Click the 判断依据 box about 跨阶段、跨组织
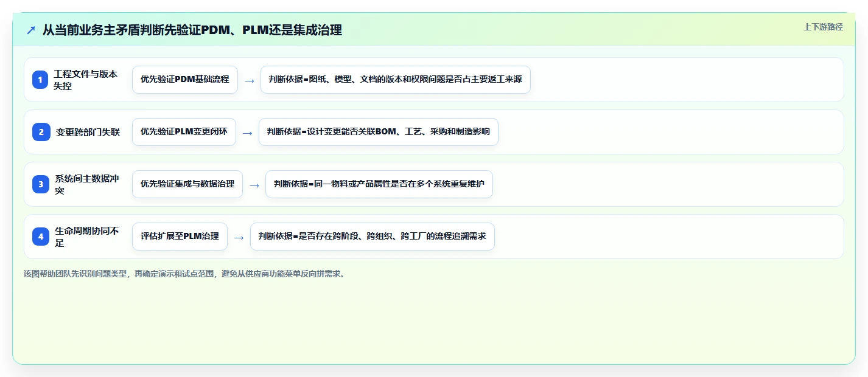The height and width of the screenshot is (377, 868). pos(373,237)
